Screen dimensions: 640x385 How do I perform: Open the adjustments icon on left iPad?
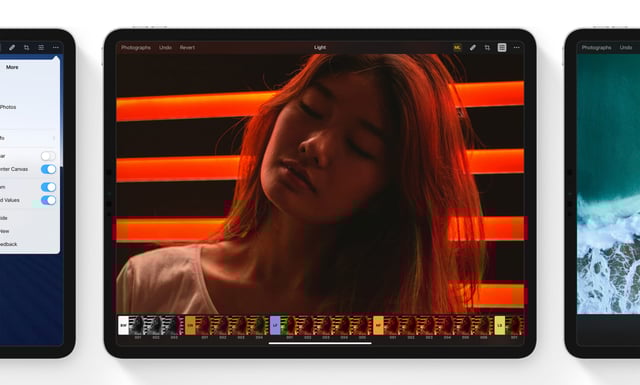(41, 47)
